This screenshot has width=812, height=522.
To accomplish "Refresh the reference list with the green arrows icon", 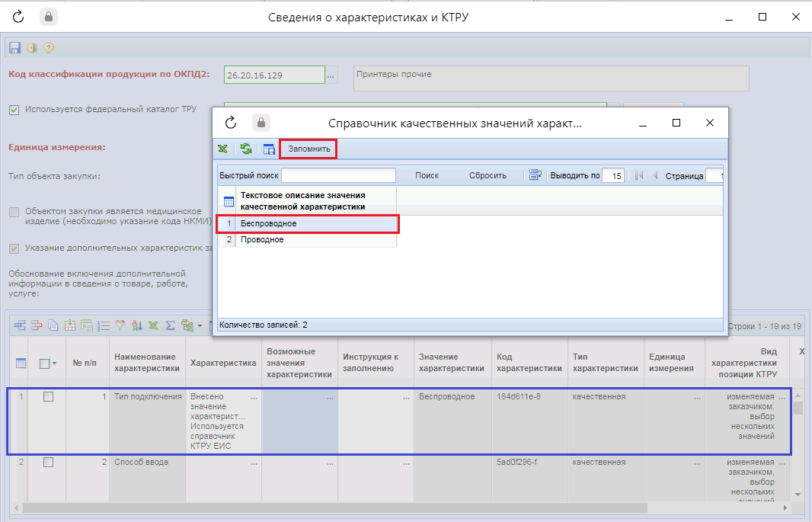I will click(245, 149).
